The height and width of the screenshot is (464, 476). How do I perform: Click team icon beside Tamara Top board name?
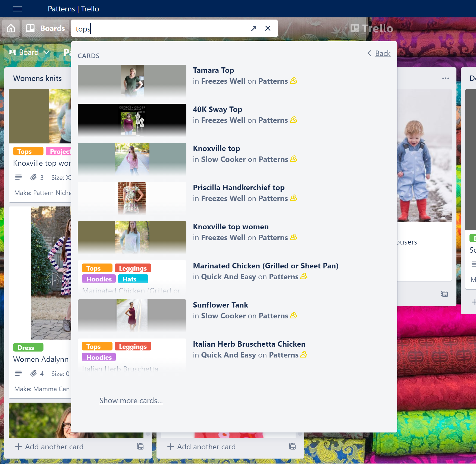293,81
